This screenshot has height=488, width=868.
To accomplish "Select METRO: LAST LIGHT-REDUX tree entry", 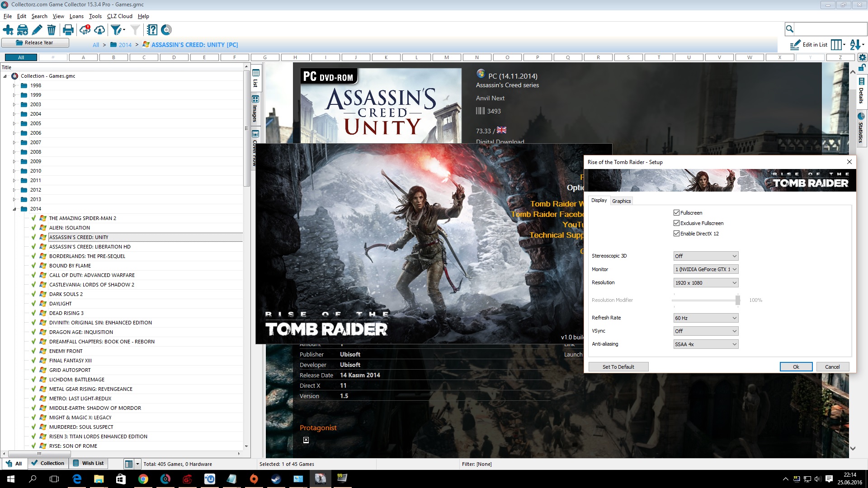I will click(80, 399).
